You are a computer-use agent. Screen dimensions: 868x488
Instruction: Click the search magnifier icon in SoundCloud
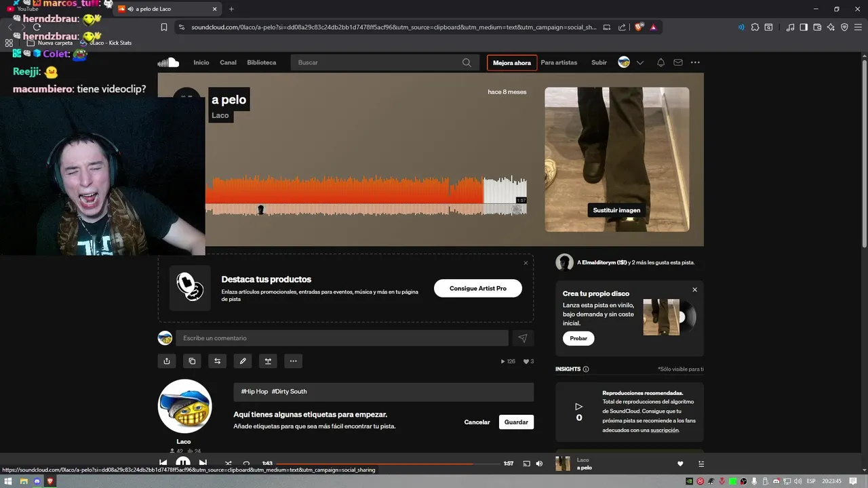[467, 62]
